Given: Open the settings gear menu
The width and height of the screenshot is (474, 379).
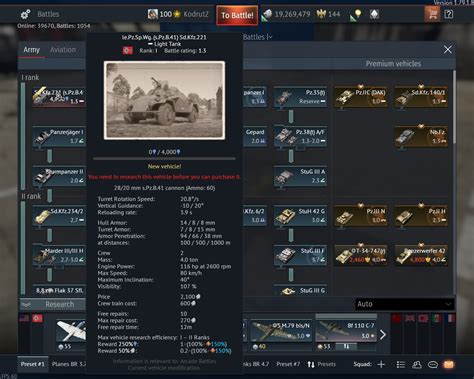Looking at the screenshot, I should (x=26, y=14).
